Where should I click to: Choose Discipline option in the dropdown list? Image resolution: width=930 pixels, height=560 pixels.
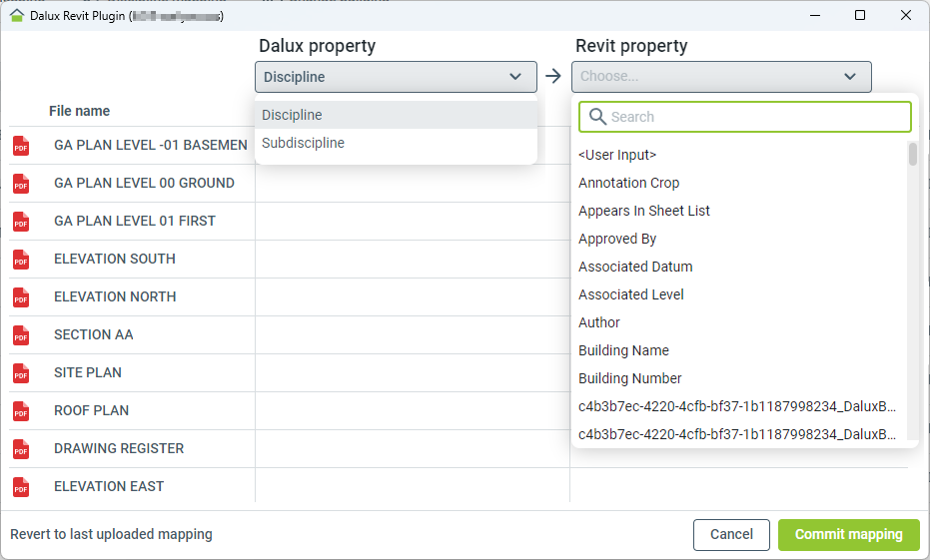293,116
